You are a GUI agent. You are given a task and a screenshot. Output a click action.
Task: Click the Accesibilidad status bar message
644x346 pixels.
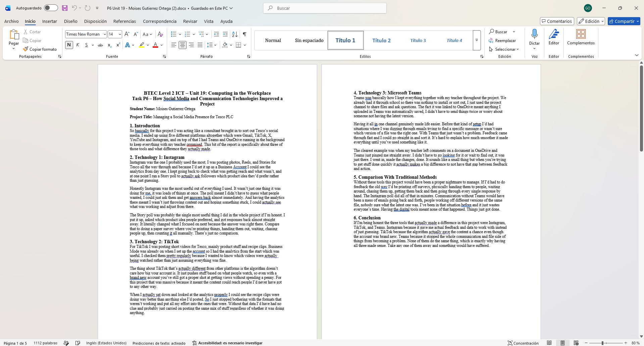click(227, 343)
